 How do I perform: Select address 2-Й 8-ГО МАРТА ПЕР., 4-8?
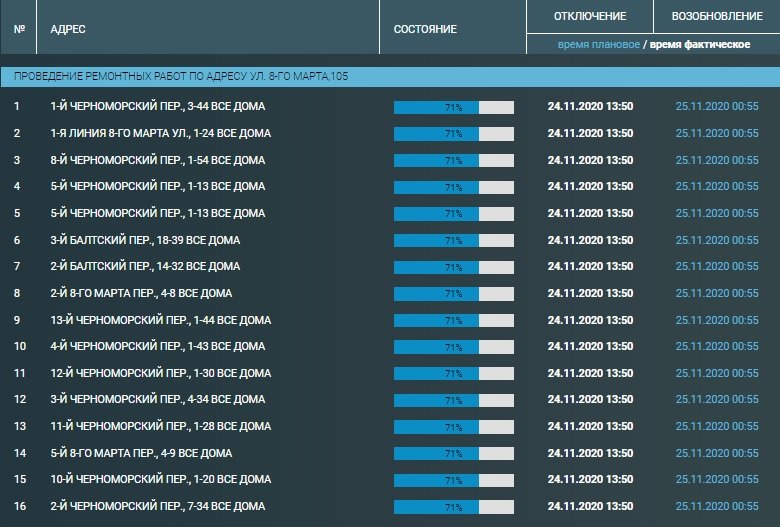(141, 293)
